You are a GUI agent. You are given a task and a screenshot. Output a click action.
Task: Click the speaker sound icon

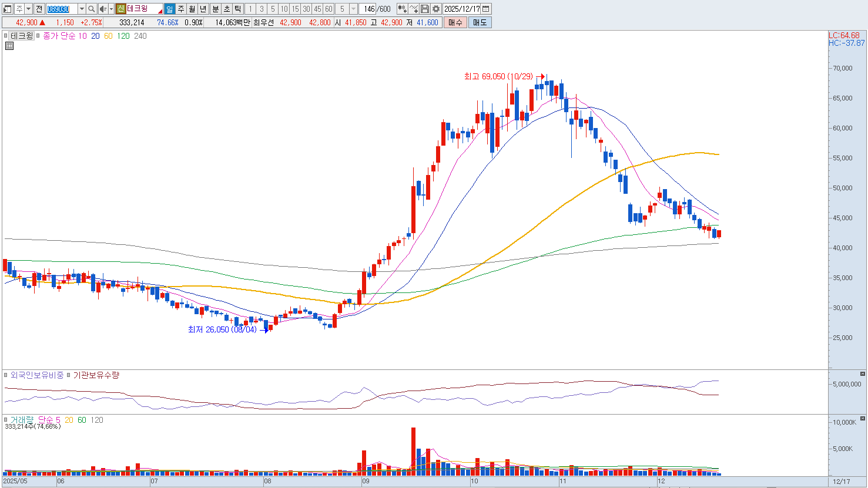tap(103, 9)
